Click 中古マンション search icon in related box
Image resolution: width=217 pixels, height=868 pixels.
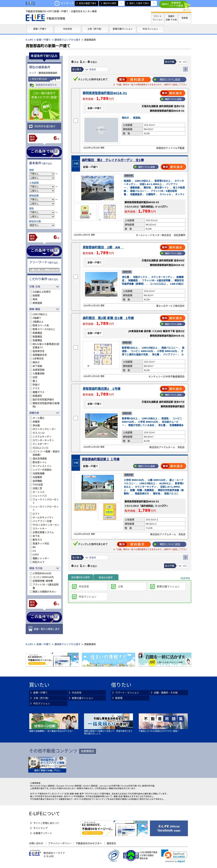75,597
